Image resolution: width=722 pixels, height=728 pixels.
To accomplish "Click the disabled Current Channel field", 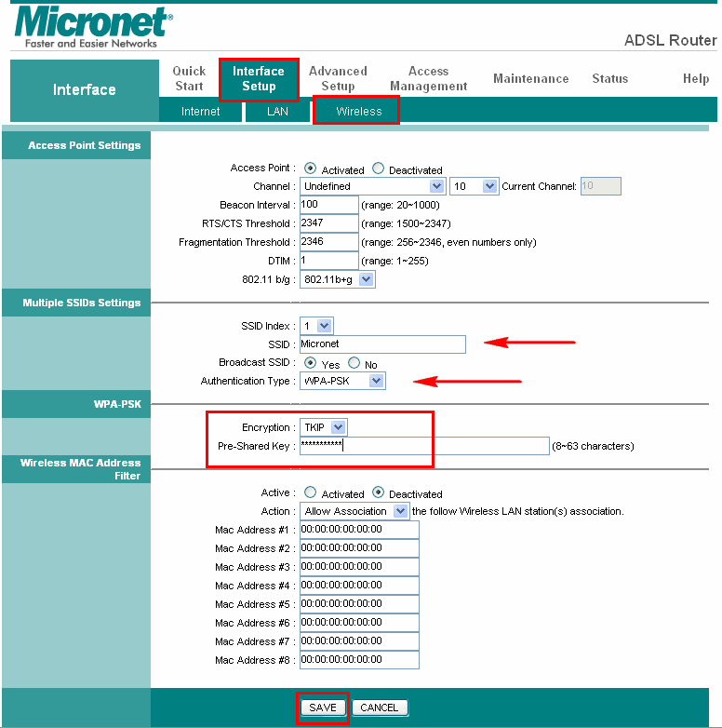I will point(600,186).
